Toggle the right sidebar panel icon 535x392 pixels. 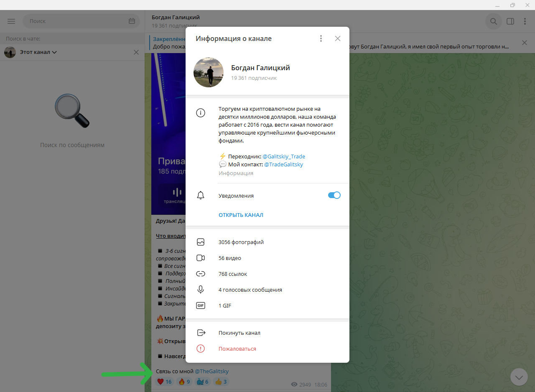click(510, 21)
